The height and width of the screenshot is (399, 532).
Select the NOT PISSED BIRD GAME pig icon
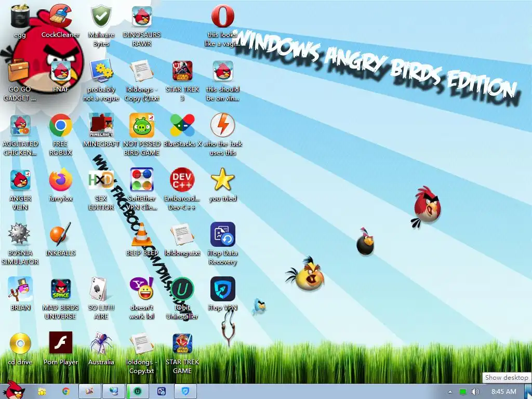tap(142, 125)
